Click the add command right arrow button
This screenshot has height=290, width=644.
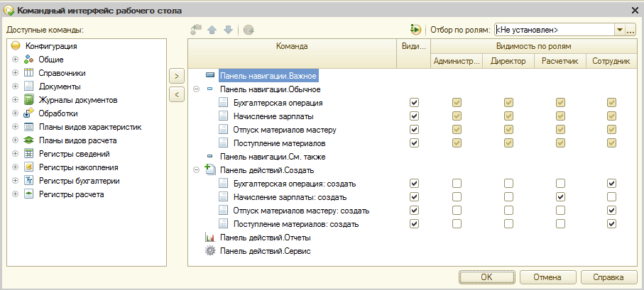(x=177, y=76)
